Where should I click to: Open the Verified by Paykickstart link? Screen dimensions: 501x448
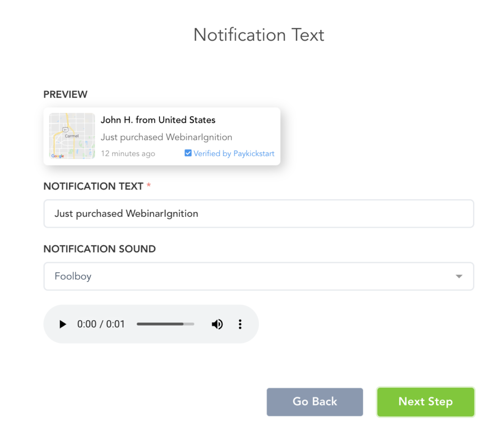pos(234,153)
